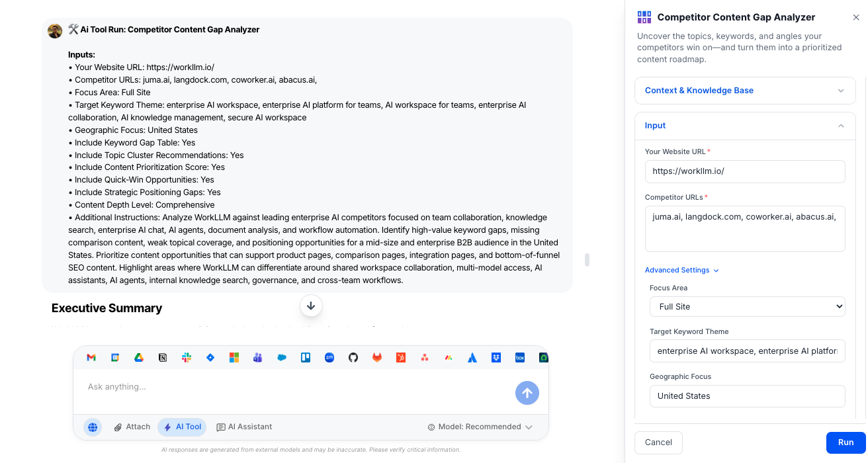Open the Atlassian integration icon

coord(472,357)
